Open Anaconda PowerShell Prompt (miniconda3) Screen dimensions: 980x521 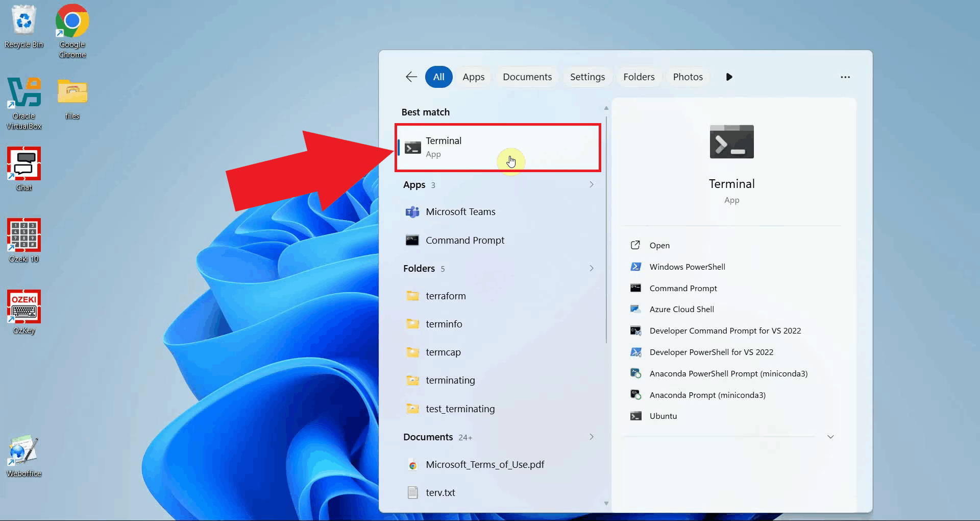[728, 373]
